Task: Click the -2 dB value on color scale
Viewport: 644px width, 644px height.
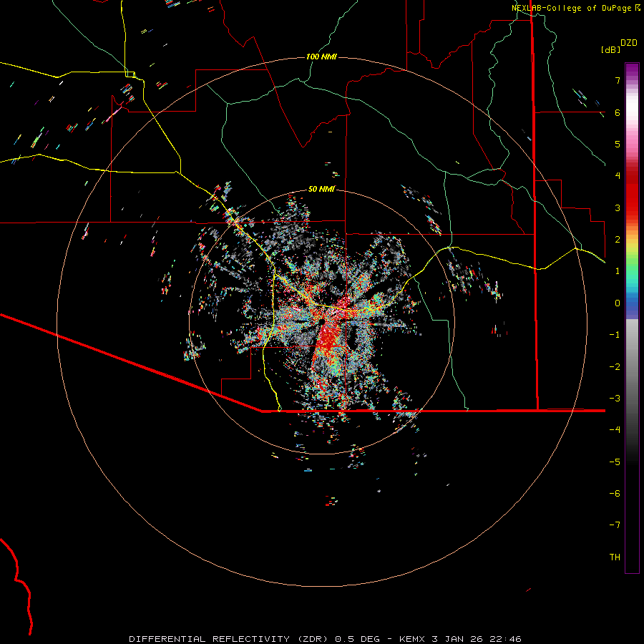Action: click(615, 367)
